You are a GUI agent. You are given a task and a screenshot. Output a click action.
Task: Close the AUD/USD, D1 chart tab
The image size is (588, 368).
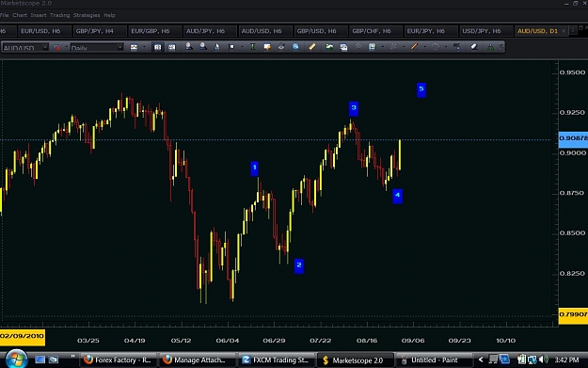pos(564,31)
